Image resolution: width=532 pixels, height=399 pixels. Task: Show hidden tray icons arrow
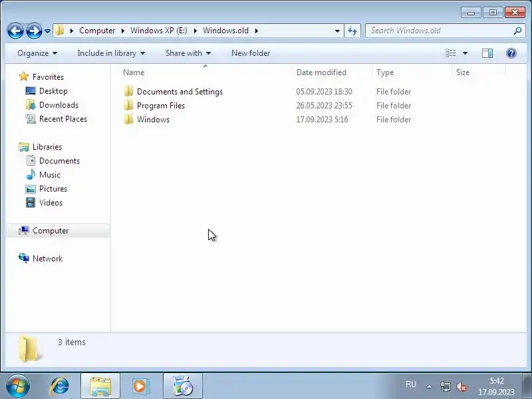point(429,386)
